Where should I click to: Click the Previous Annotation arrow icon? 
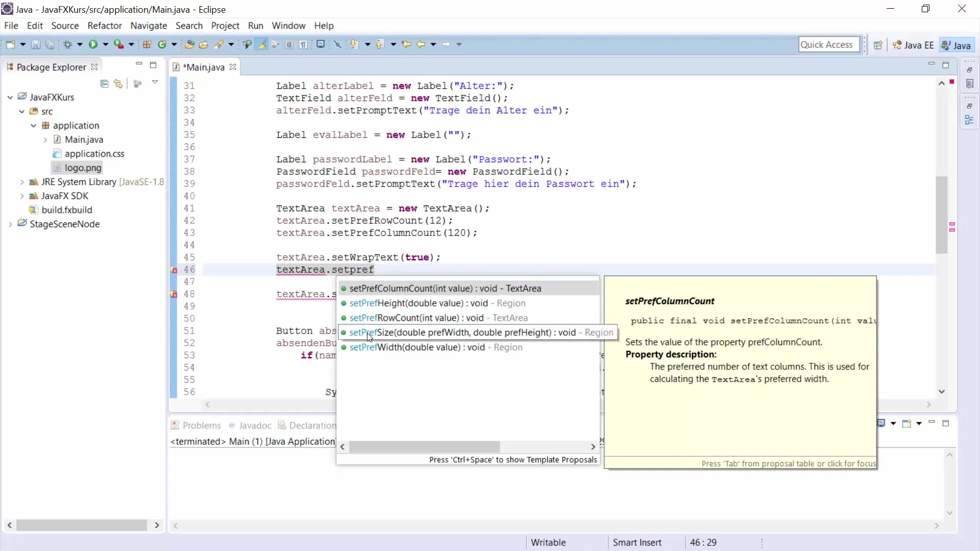click(x=379, y=44)
